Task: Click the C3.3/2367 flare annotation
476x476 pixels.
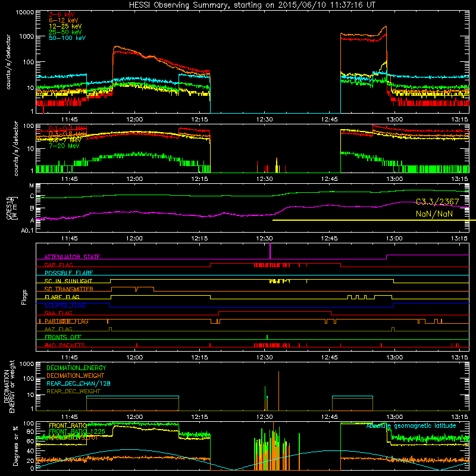Action: (437, 202)
